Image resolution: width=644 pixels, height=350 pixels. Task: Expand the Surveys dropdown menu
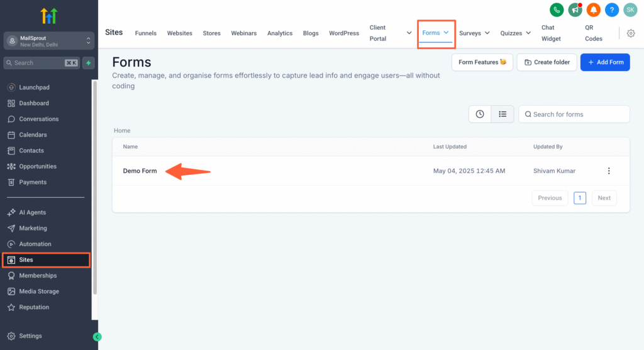(474, 33)
